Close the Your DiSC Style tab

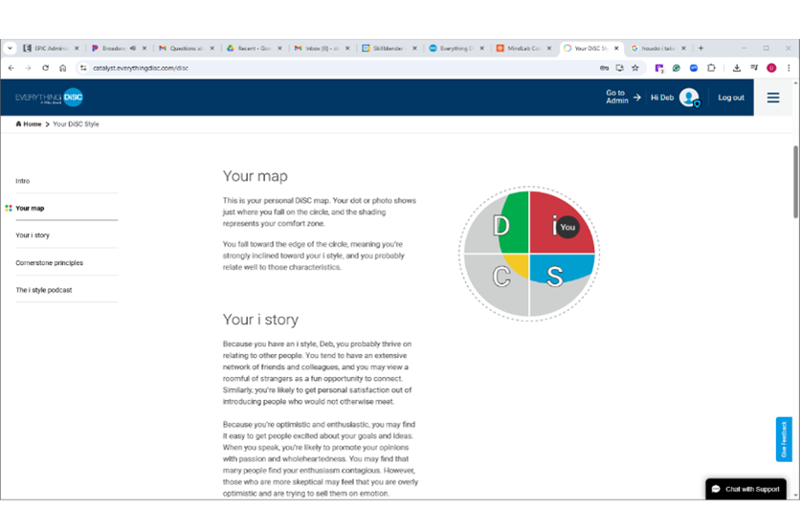point(616,48)
